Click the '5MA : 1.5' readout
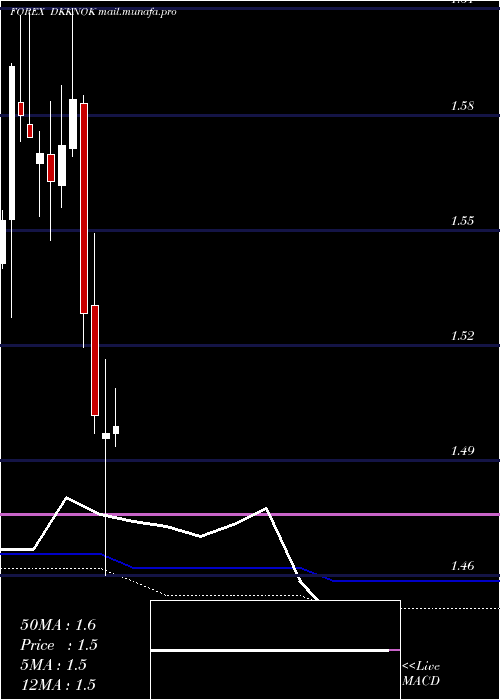The width and height of the screenshot is (500, 700). (53, 665)
